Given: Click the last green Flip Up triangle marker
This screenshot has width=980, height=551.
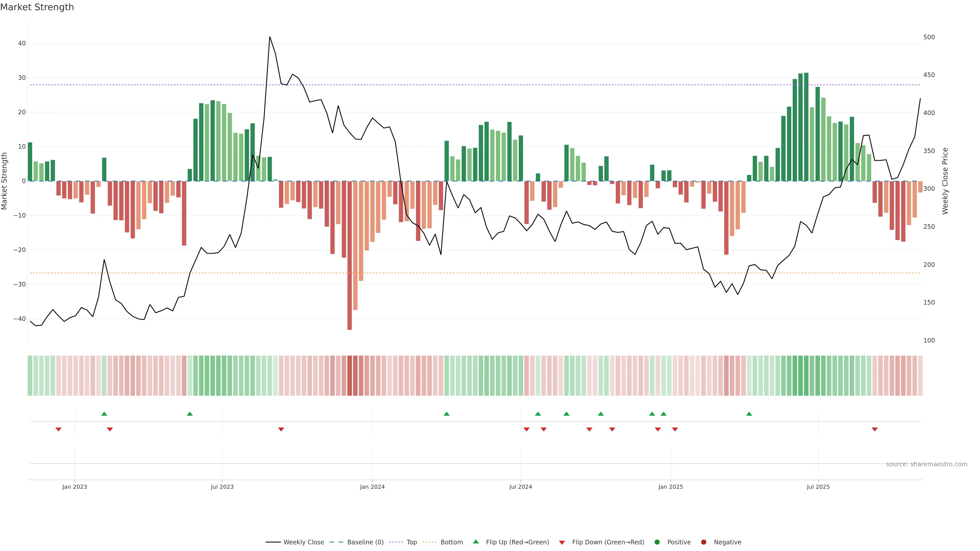Looking at the screenshot, I should click(x=749, y=414).
